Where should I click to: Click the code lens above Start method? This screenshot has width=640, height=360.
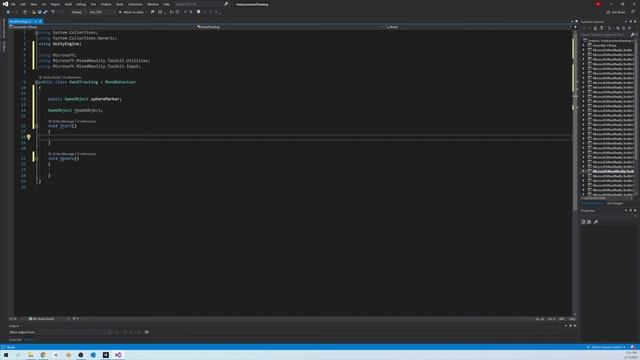(x=72, y=121)
